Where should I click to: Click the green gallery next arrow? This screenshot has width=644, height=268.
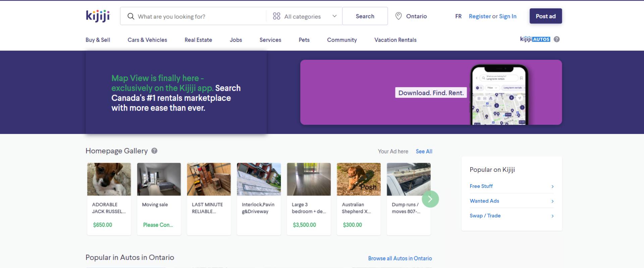pos(430,199)
